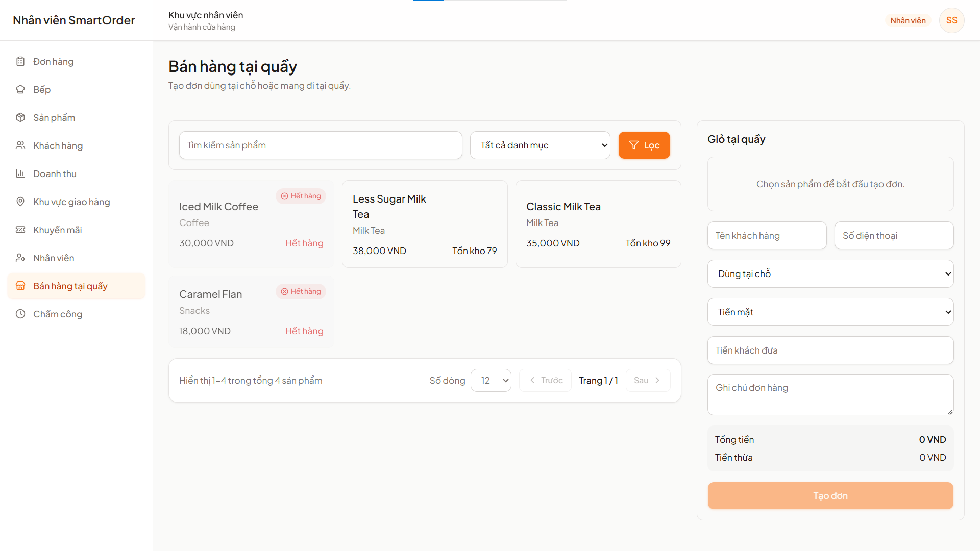Screen dimensions: 980x551
Task: Click the SS avatar in header
Action: point(951,20)
